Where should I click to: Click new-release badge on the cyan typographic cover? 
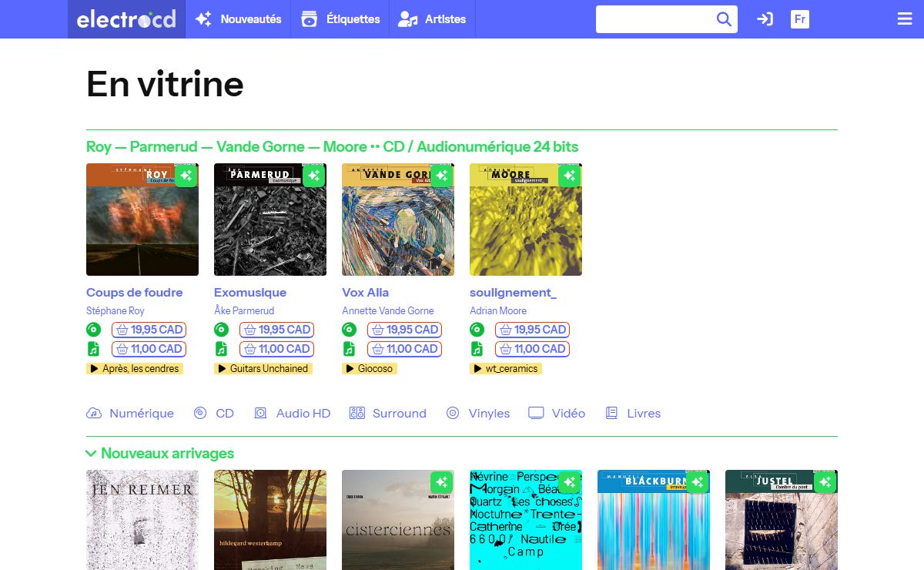tap(569, 482)
